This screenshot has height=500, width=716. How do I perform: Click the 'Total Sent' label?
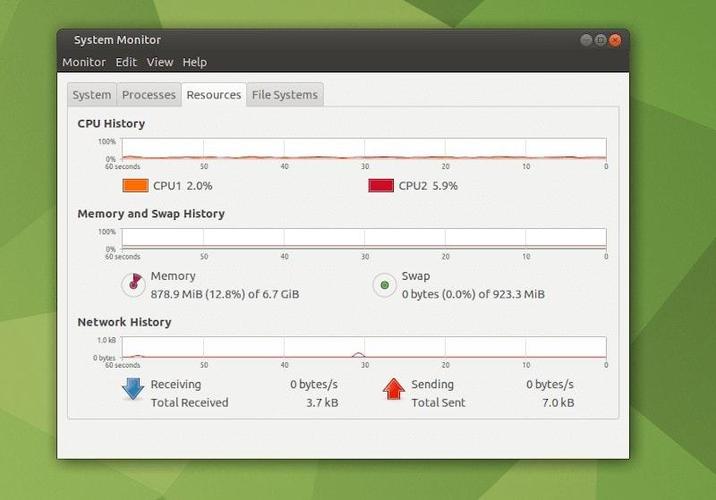tap(438, 403)
